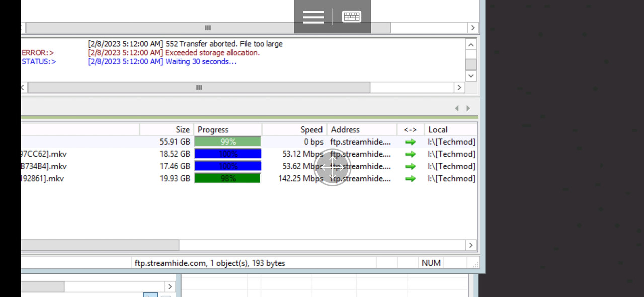This screenshot has height=297, width=644.
Task: Open the hamburger menu in the remote toolbar
Action: click(313, 16)
